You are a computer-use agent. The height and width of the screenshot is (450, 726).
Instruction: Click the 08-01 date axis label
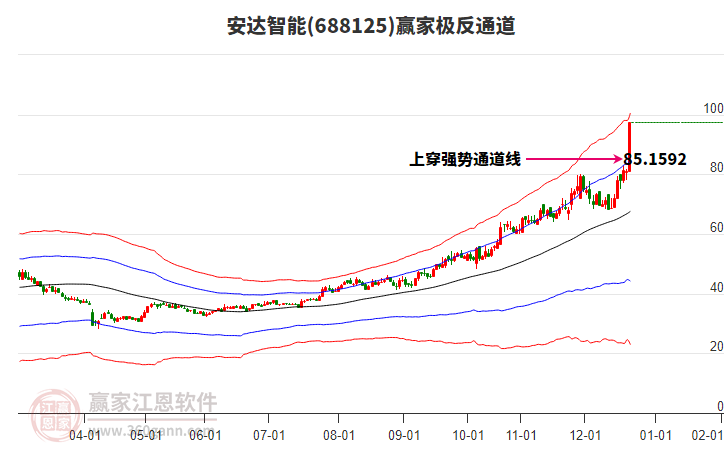pyautogui.click(x=339, y=435)
